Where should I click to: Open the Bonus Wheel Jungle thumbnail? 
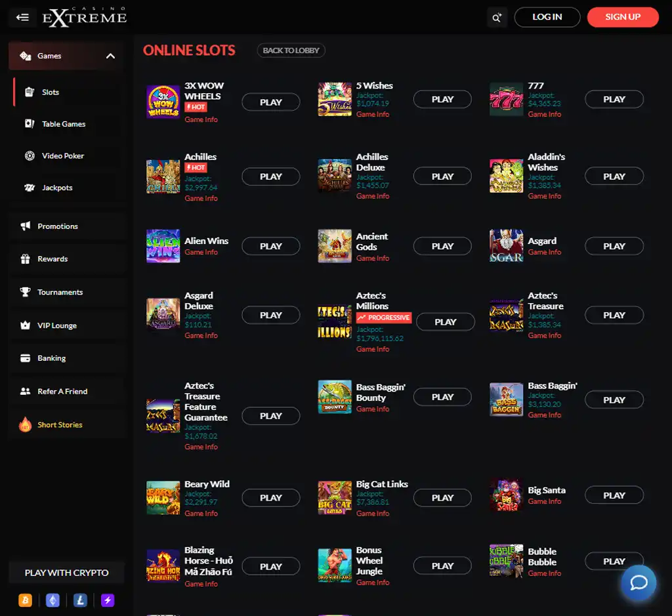point(335,565)
